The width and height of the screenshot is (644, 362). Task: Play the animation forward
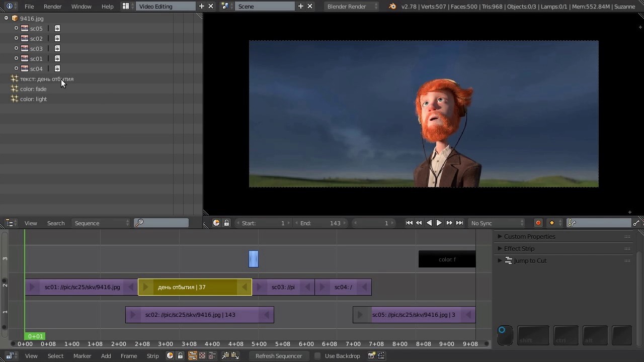(x=439, y=223)
